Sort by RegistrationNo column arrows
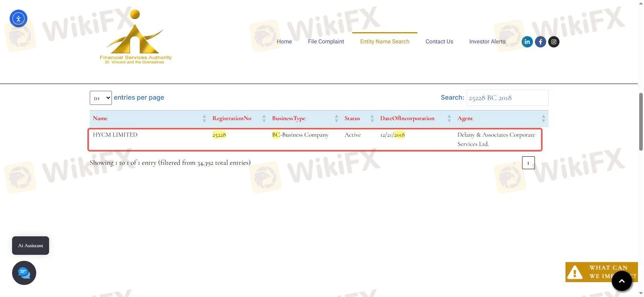This screenshot has width=644, height=297. [x=264, y=119]
